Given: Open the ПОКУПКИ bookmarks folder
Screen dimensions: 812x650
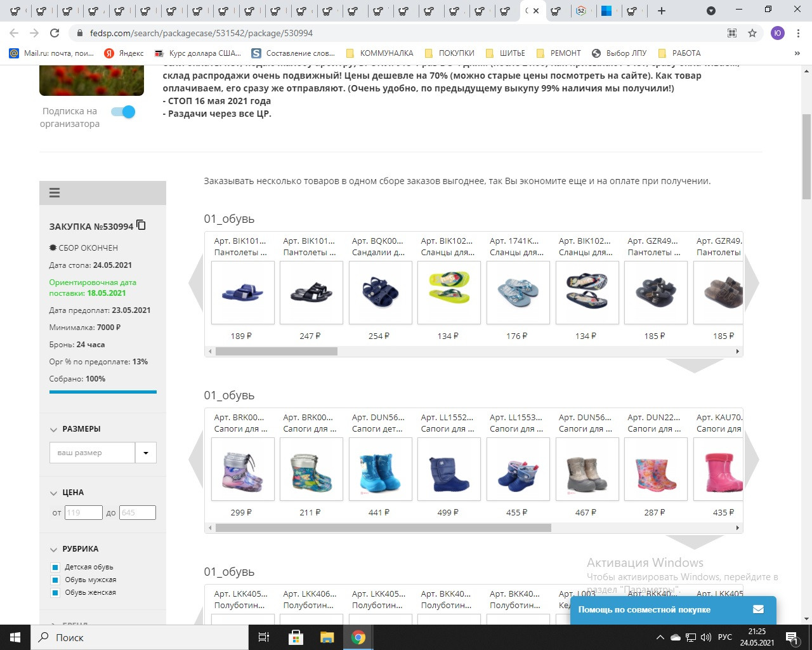Looking at the screenshot, I should (449, 53).
